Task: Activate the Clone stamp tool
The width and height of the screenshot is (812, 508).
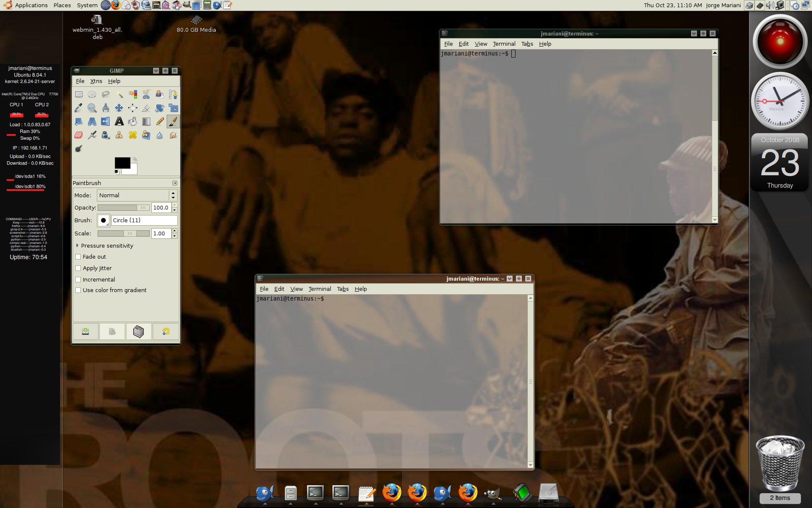Action: 119,135
